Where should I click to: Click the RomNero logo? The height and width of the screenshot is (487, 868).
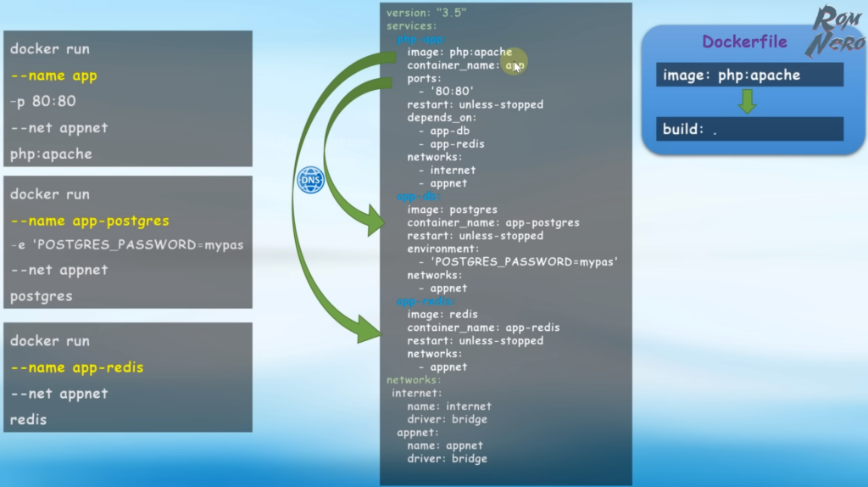tap(837, 31)
